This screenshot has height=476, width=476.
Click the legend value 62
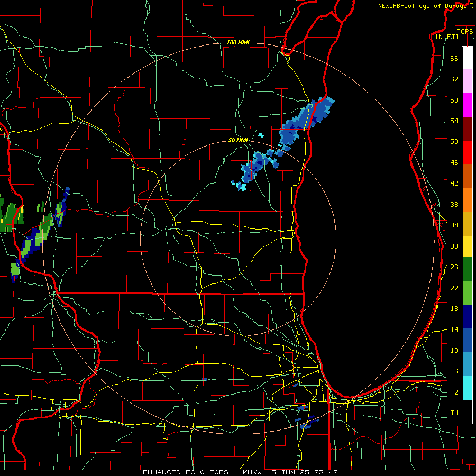[454, 79]
